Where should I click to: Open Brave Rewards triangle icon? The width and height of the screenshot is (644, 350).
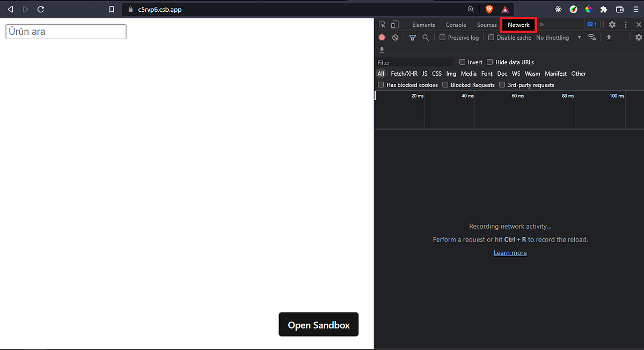pos(505,9)
